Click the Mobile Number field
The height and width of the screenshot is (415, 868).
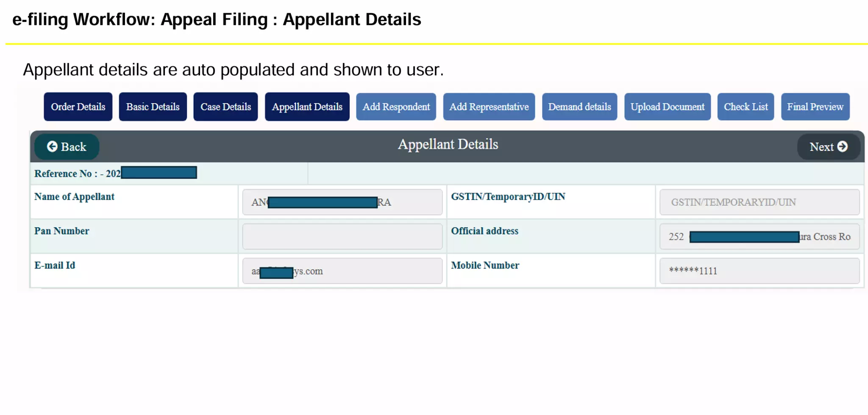pos(759,271)
